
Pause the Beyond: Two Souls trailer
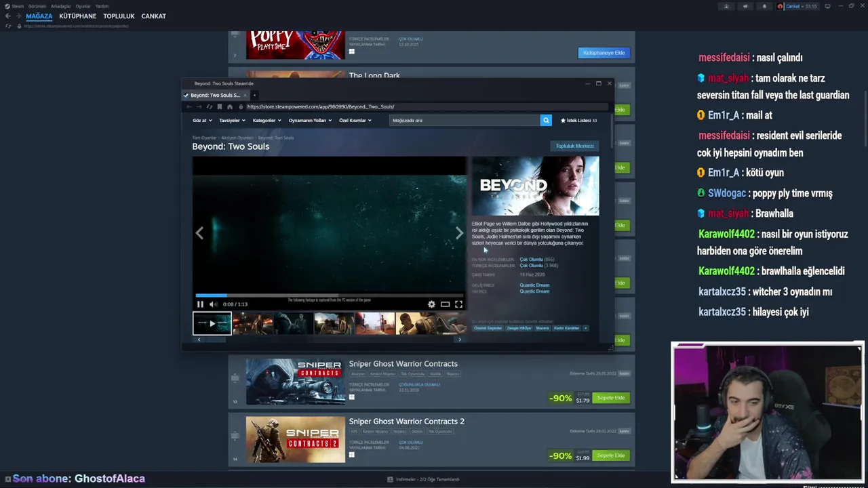200,304
